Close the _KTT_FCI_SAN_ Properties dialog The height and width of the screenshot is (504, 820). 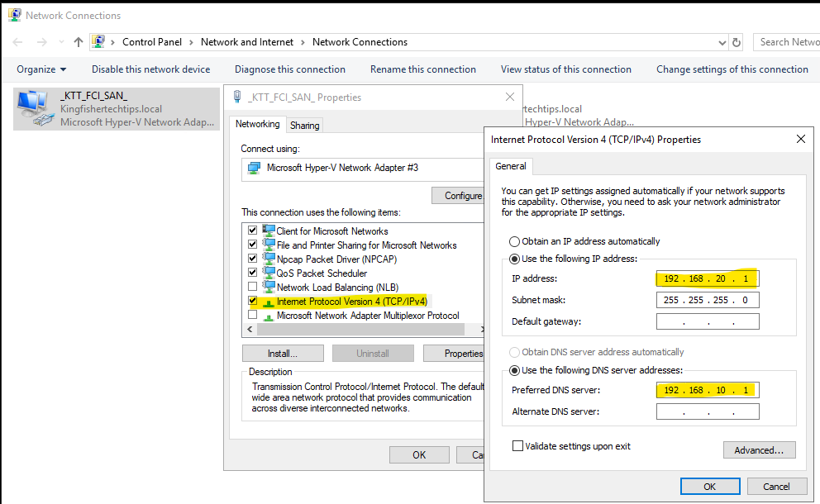point(510,97)
